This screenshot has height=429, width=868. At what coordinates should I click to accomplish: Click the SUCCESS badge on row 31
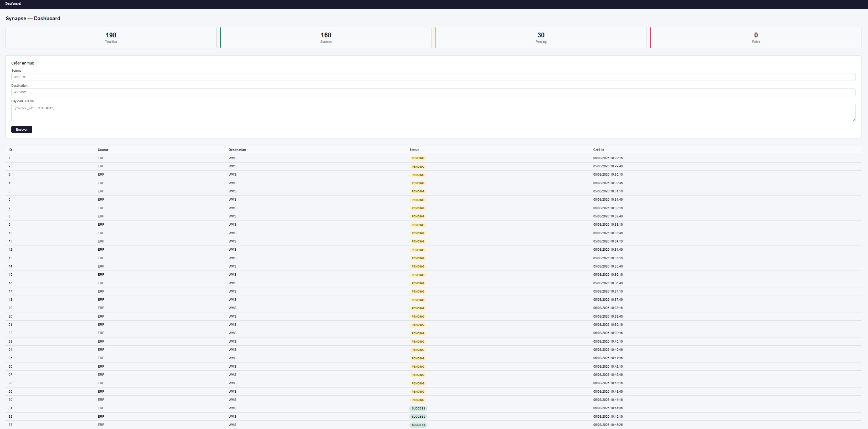pos(418,408)
